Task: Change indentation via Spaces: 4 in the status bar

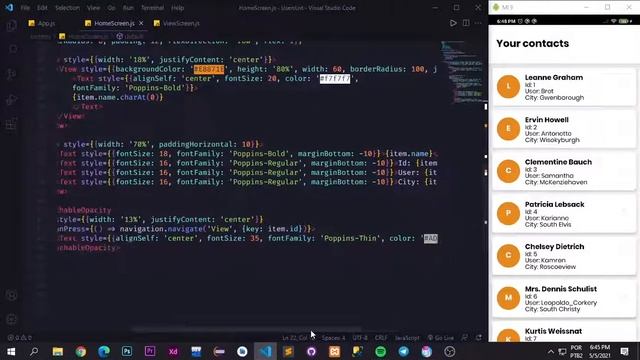Action: click(x=333, y=338)
